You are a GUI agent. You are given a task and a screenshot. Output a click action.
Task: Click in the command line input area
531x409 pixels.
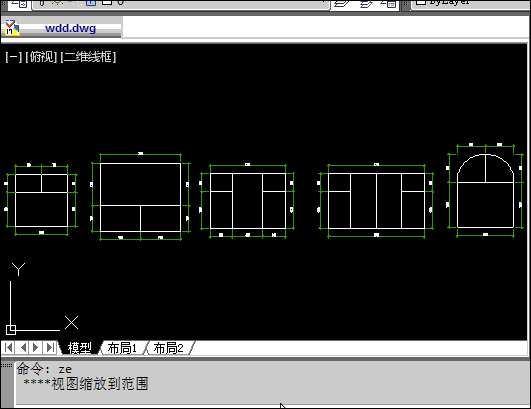271,383
